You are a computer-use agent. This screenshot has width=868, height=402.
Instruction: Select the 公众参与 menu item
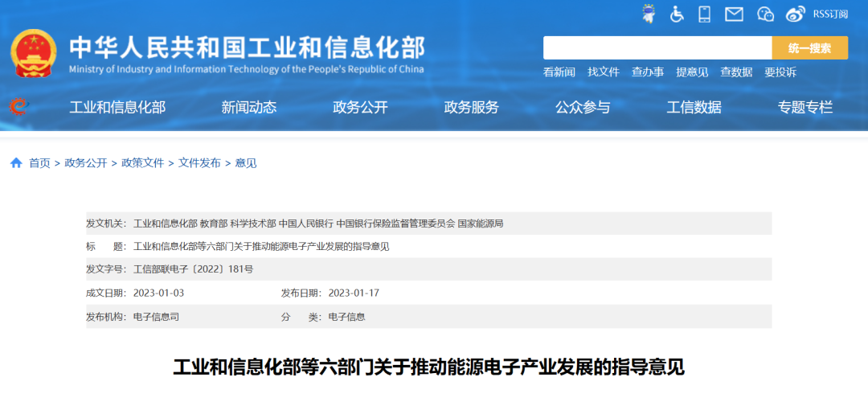(x=583, y=108)
